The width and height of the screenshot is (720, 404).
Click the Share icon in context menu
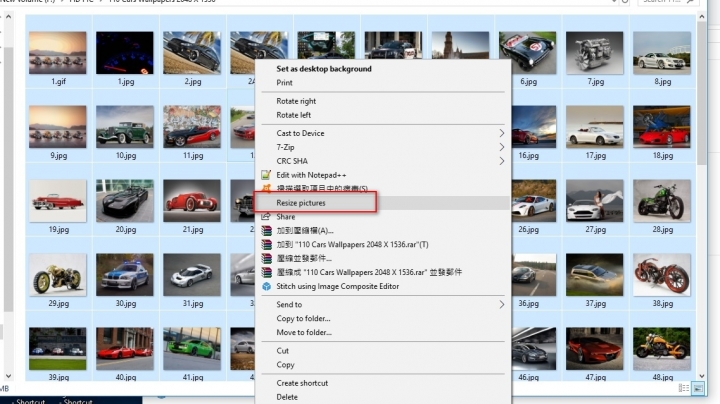coord(266,216)
